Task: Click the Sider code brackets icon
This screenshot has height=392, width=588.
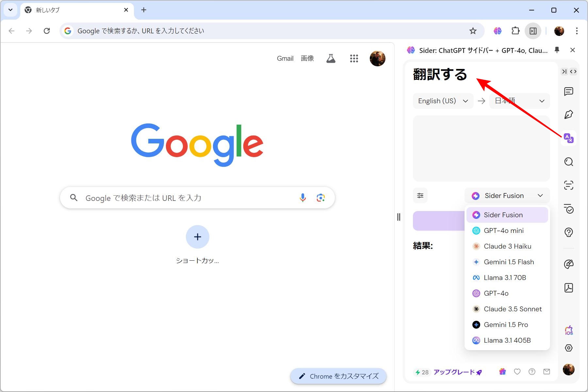Action: [x=573, y=72]
